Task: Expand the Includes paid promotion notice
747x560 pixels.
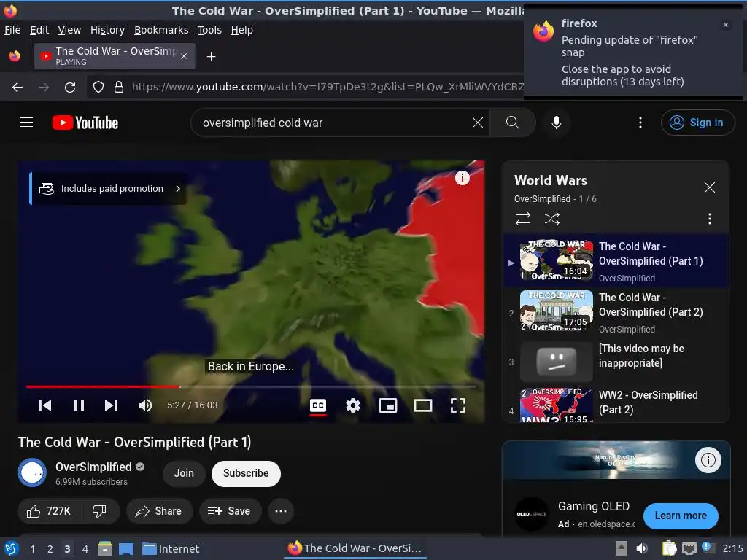Action: tap(109, 189)
